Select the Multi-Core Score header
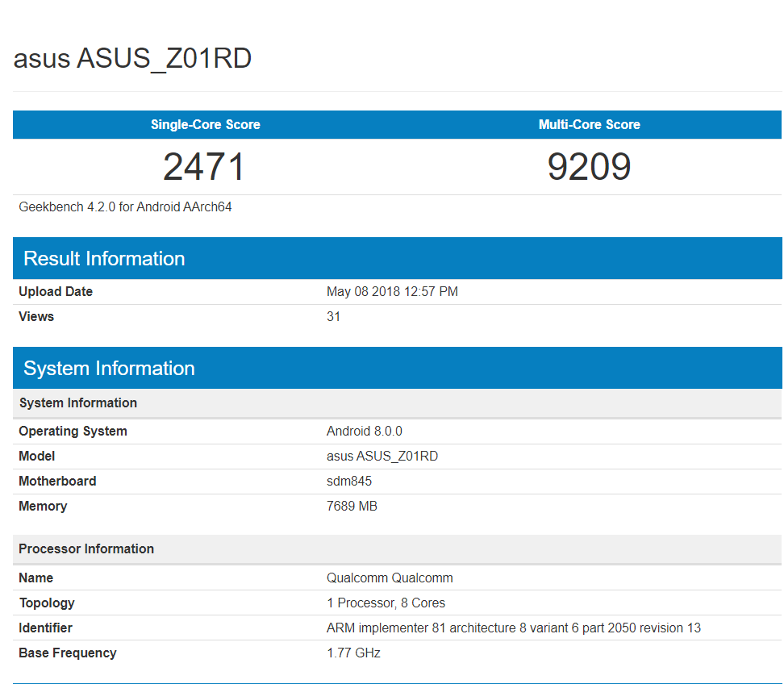The width and height of the screenshot is (784, 684). 589,124
